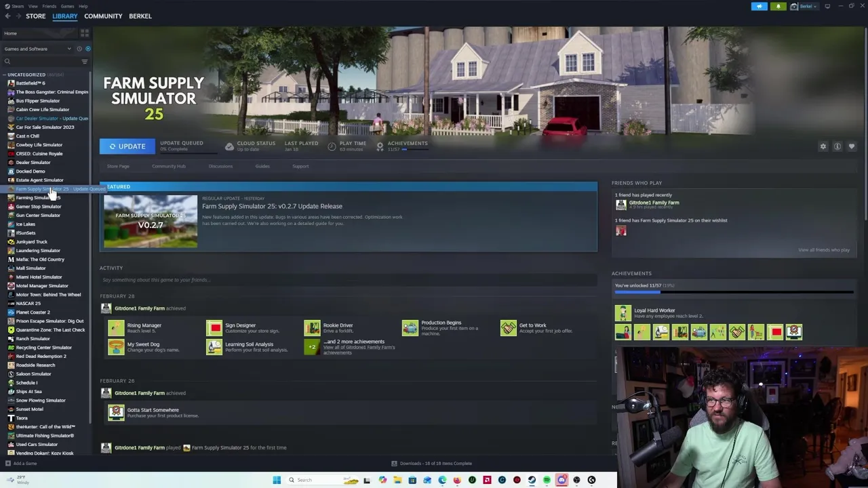Open the Support link

(300, 166)
